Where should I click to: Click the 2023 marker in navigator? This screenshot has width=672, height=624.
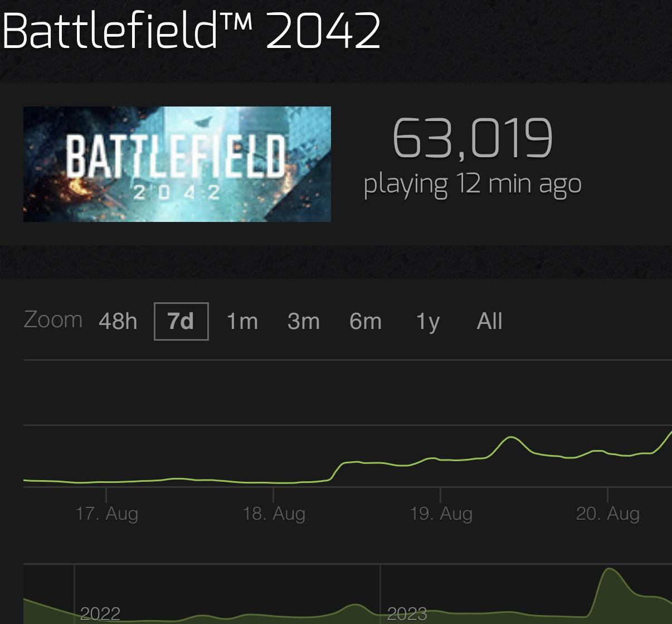[407, 613]
